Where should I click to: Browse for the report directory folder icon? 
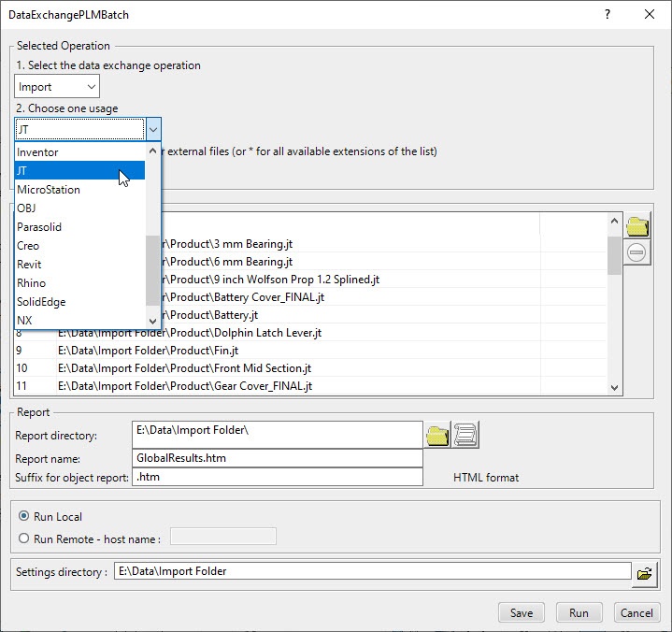coord(437,435)
